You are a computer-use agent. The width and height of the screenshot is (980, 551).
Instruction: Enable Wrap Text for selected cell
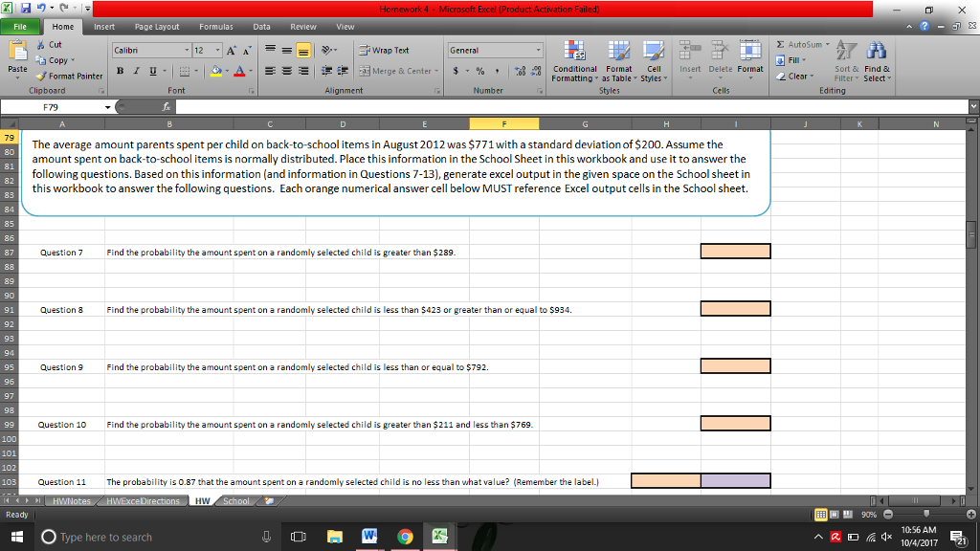point(389,50)
